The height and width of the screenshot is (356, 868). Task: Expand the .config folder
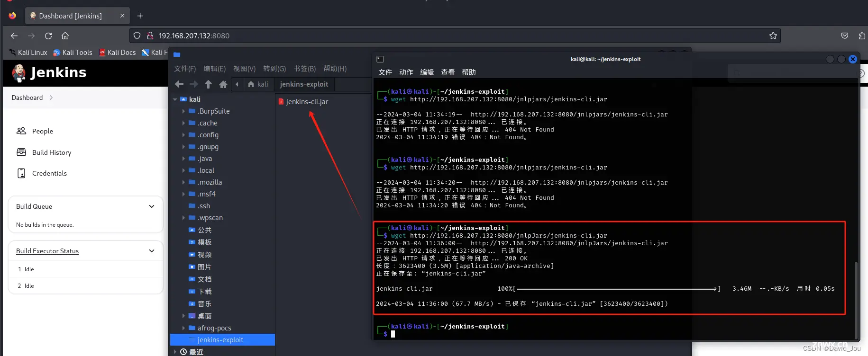(183, 135)
